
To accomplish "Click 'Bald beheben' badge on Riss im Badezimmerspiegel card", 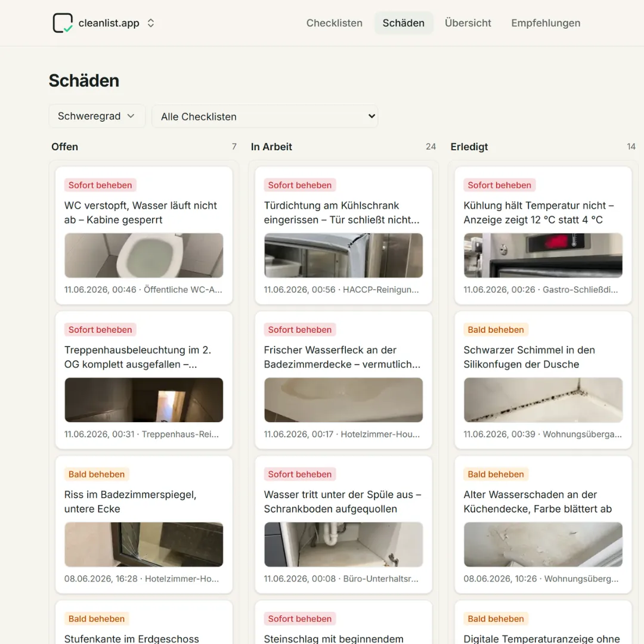I will tap(97, 475).
